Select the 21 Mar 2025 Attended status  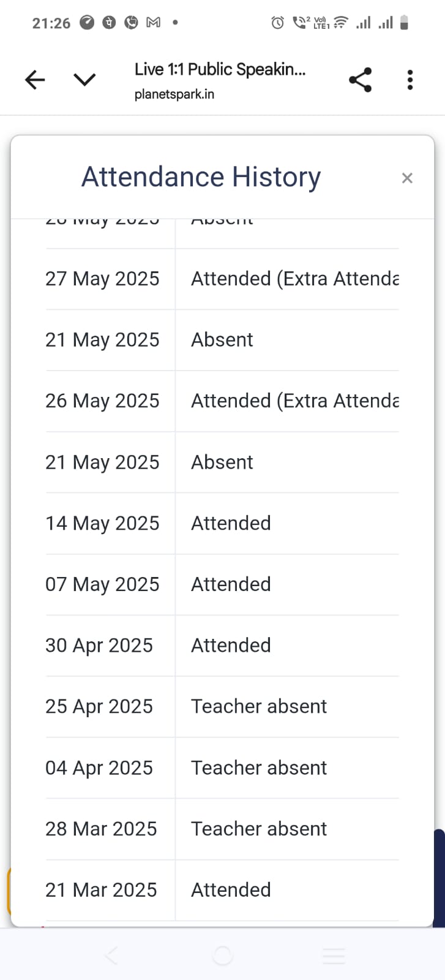231,889
